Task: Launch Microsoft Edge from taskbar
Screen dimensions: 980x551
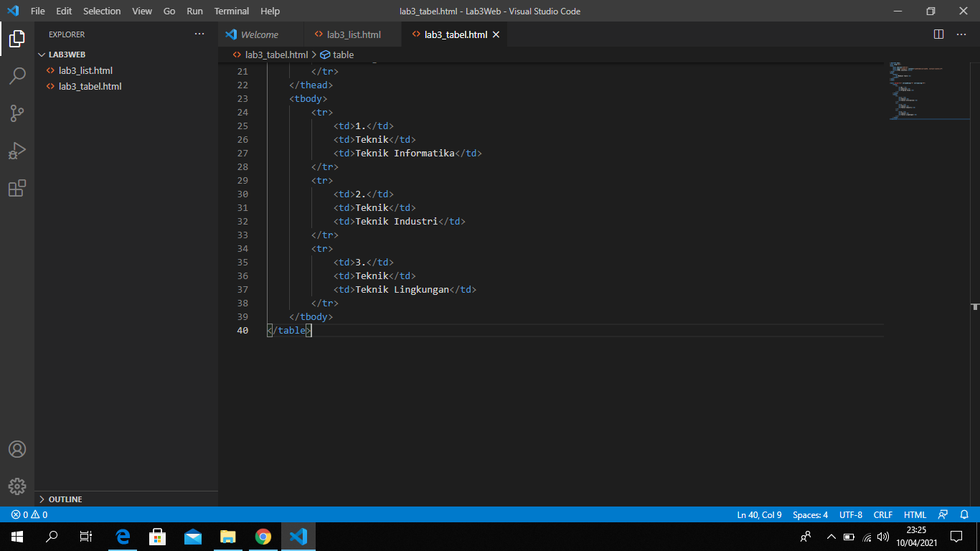Action: [123, 537]
